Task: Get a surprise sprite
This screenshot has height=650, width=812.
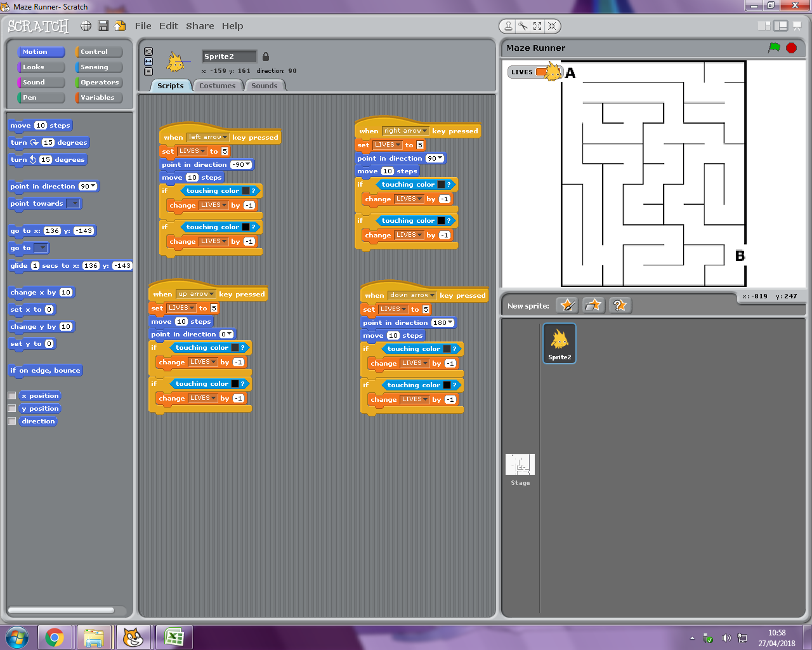Action: (x=619, y=305)
